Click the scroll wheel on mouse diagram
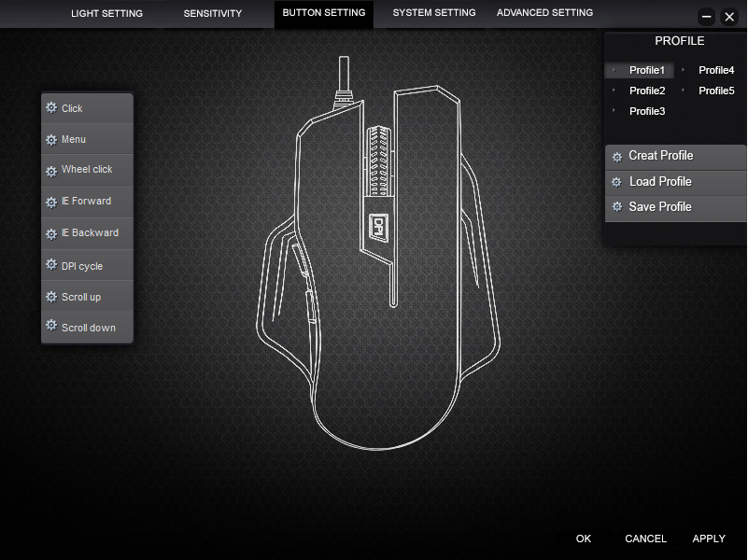This screenshot has width=748, height=560. [377, 161]
